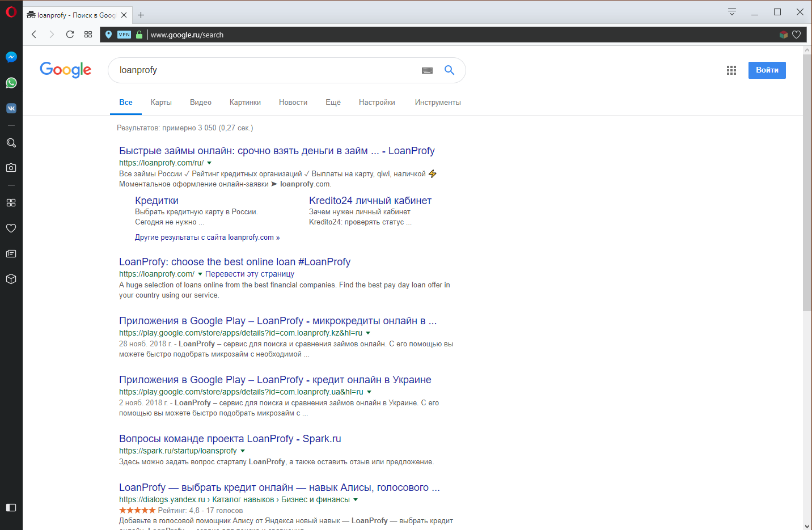812x530 pixels.
Task: Close the loanprofy search tab
Action: coord(124,15)
